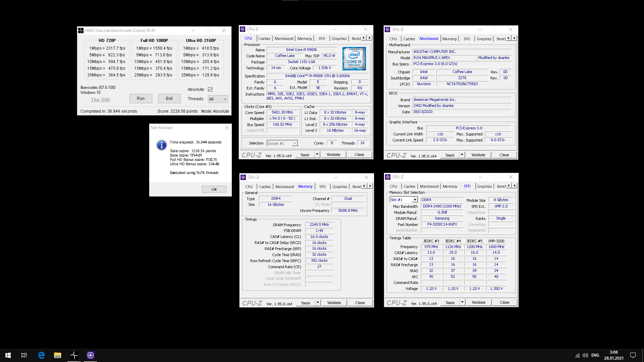Click the Part Number field F4-3200C14-8GFX
This screenshot has height=362, width=644.
(x=442, y=225)
